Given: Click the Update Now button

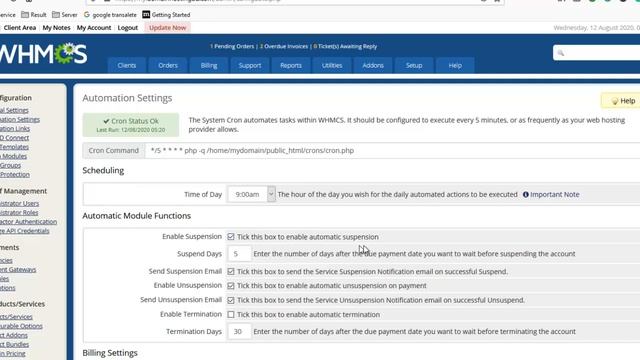Looking at the screenshot, I should (x=167, y=28).
